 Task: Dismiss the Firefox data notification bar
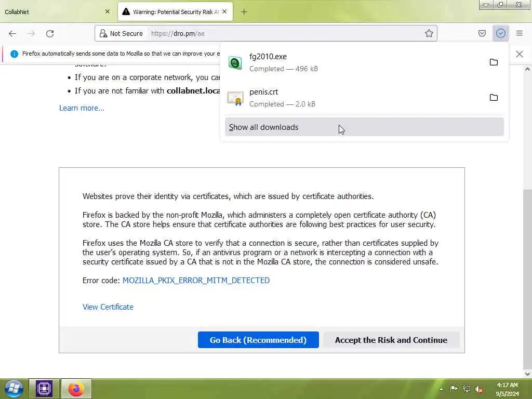point(520,54)
